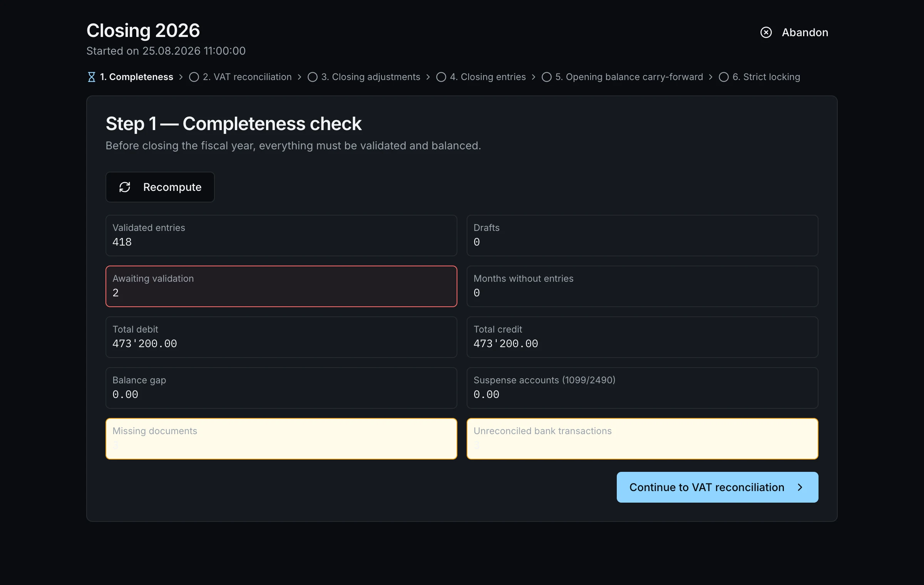The width and height of the screenshot is (924, 585).
Task: Click circle icon before Opening balance carry-forward
Action: pyautogui.click(x=547, y=77)
